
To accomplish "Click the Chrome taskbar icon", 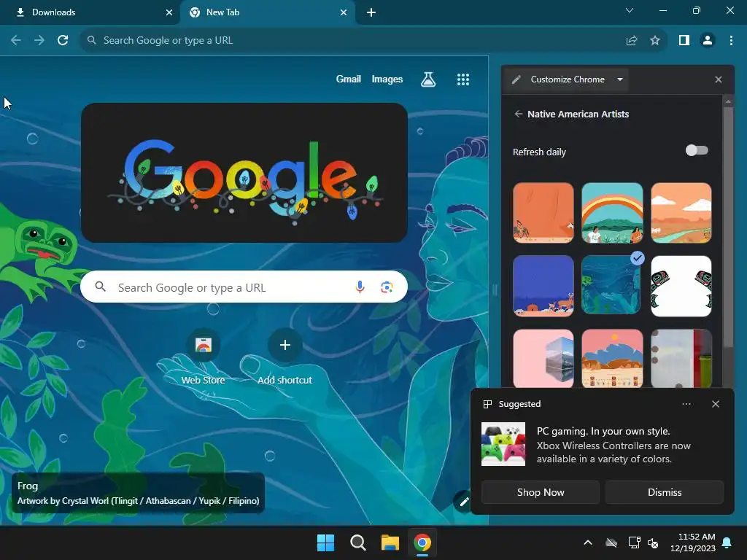I will pos(422,542).
